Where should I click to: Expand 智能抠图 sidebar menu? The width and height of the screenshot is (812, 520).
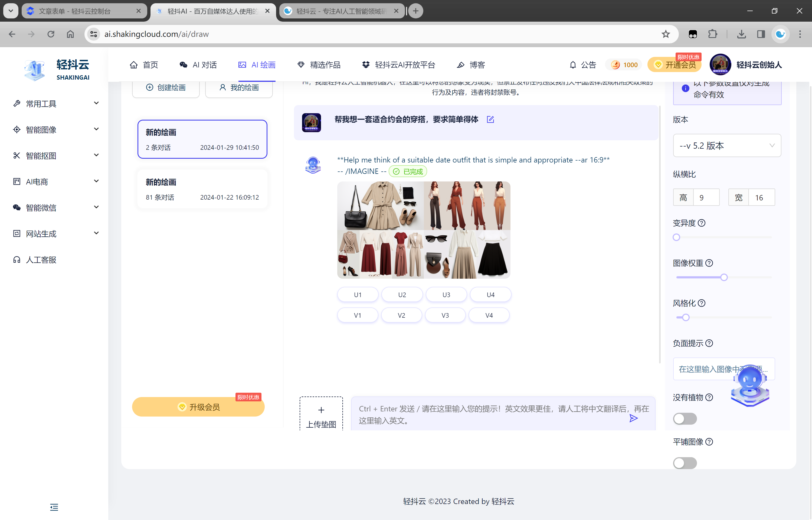(x=56, y=156)
